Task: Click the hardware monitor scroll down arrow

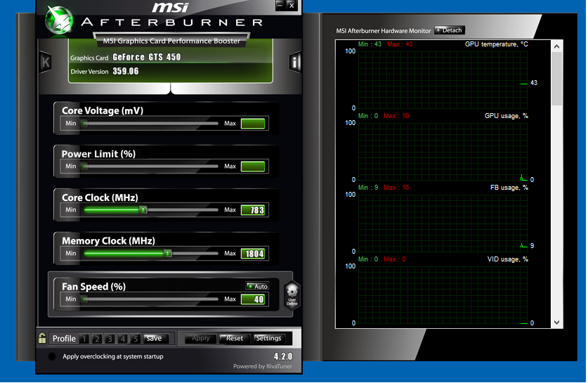Action: point(556,323)
